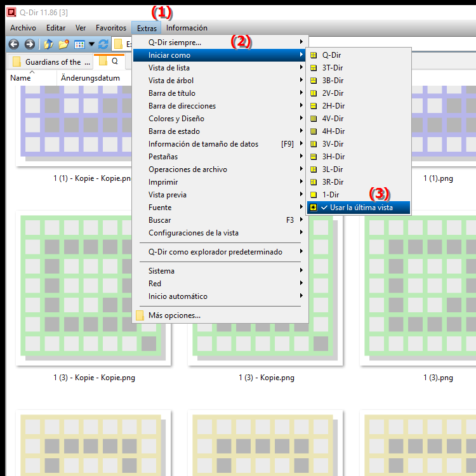Open the Inicio automático submenu
Image resolution: width=476 pixels, height=476 pixels.
pyautogui.click(x=221, y=296)
